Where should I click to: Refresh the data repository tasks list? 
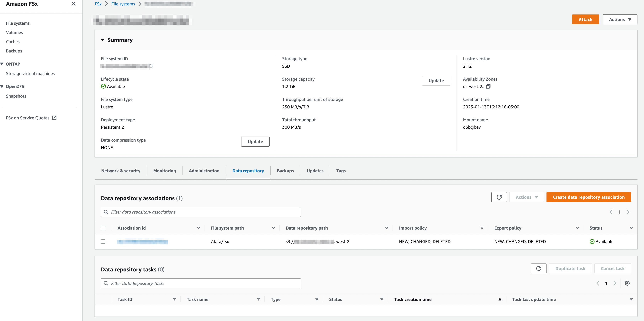pos(539,269)
